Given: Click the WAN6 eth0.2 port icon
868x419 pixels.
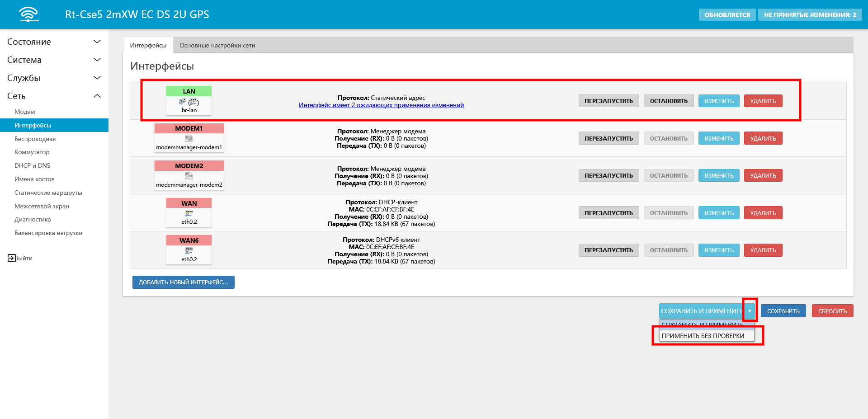Looking at the screenshot, I should click(189, 250).
